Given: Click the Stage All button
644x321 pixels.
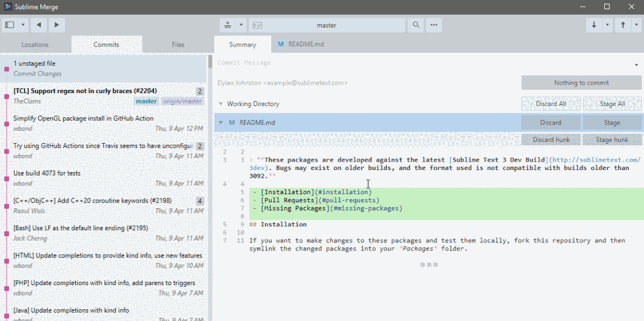Looking at the screenshot, I should (612, 104).
